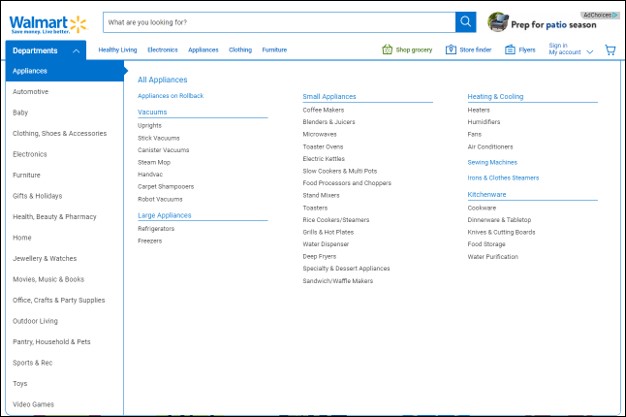Screen dimensions: 626x417
Task: Click Knives & Cutting Boards link
Action: tap(501, 232)
